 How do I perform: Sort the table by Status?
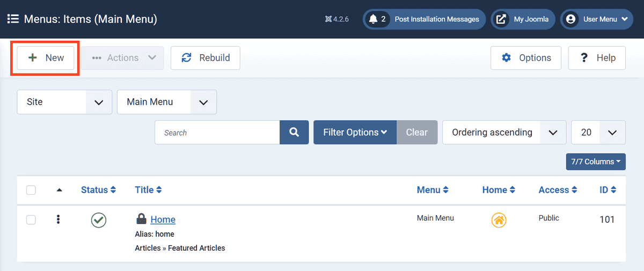pyautogui.click(x=98, y=190)
